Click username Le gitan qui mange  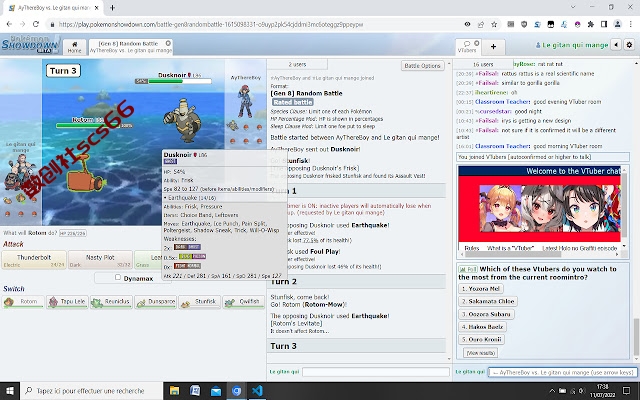(572, 45)
